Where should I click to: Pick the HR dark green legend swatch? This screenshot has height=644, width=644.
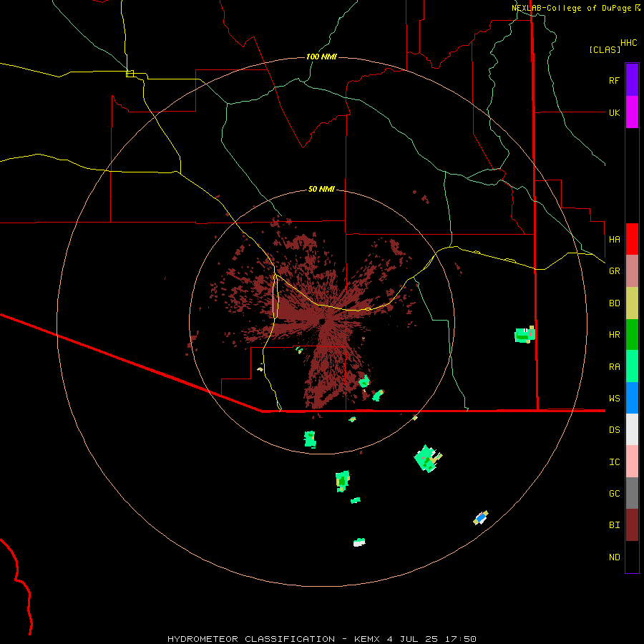[632, 335]
